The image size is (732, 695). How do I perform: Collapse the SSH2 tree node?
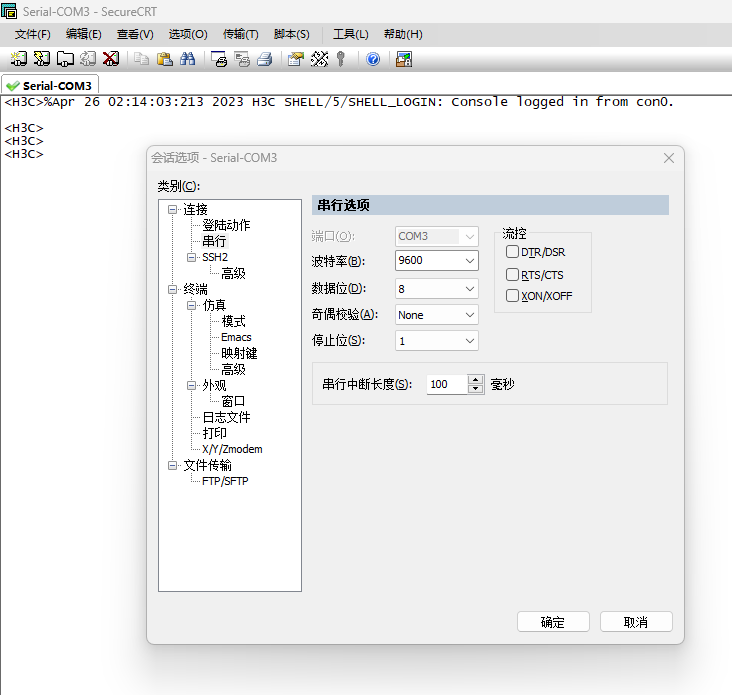(191, 257)
